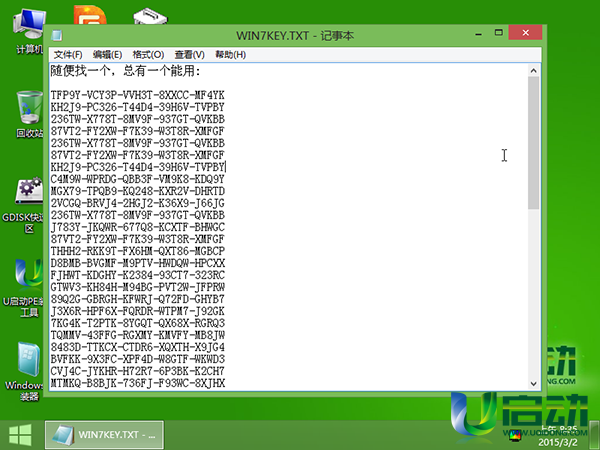This screenshot has width=600, height=450.
Task: Select the orange desktop icon behind Notepad
Action: [x=90, y=15]
